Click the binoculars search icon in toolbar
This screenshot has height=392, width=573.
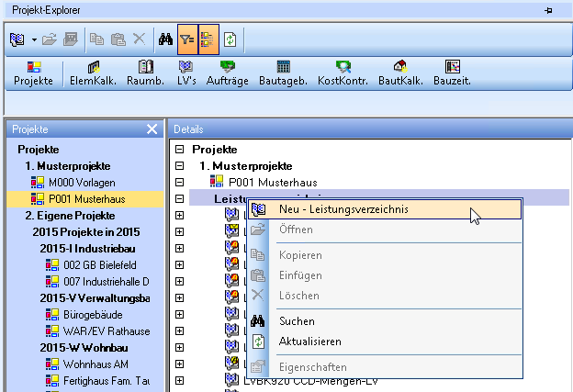tap(167, 40)
